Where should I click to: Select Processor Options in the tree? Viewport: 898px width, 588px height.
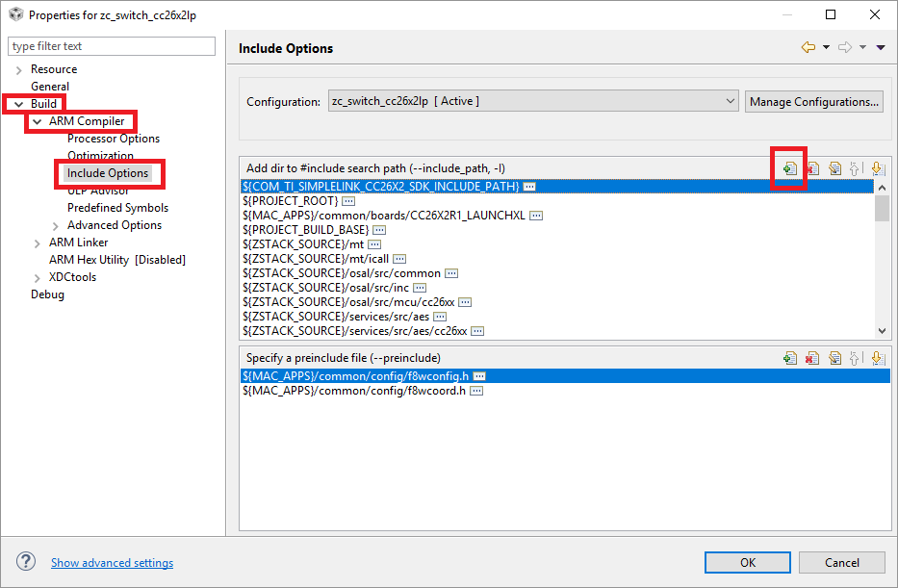tap(114, 139)
